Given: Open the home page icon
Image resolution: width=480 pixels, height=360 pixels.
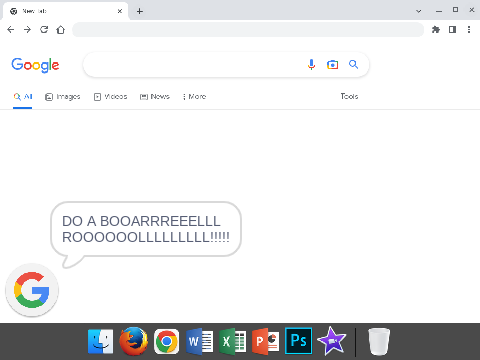Looking at the screenshot, I should tap(61, 30).
